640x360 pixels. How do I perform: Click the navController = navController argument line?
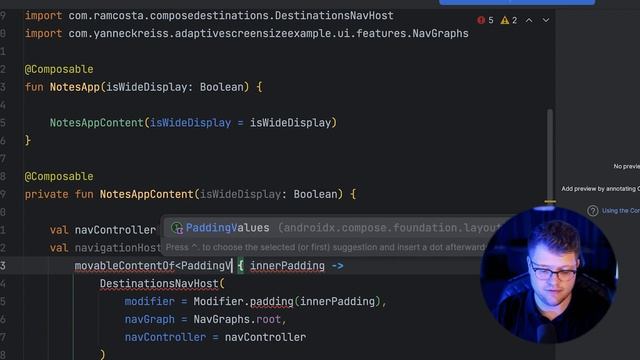(x=215, y=337)
